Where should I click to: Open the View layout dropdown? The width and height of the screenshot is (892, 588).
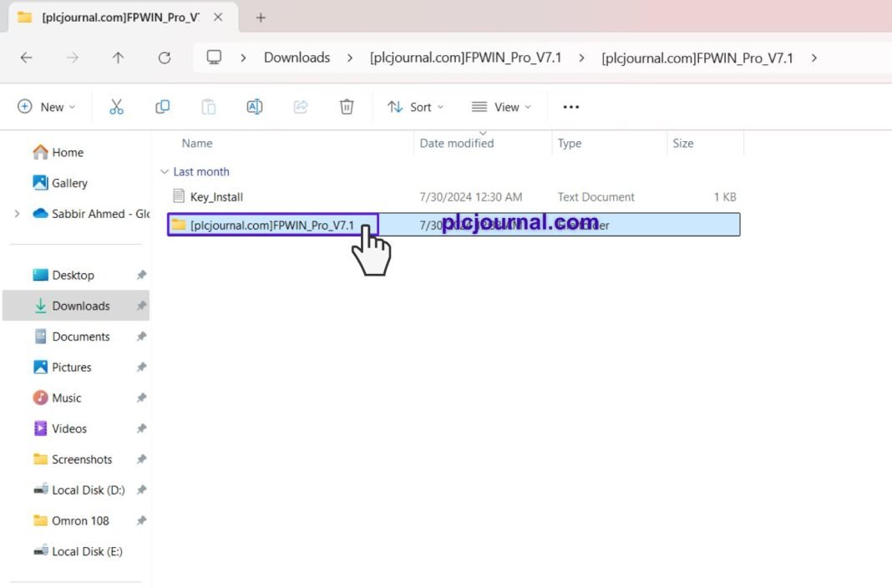coord(501,107)
